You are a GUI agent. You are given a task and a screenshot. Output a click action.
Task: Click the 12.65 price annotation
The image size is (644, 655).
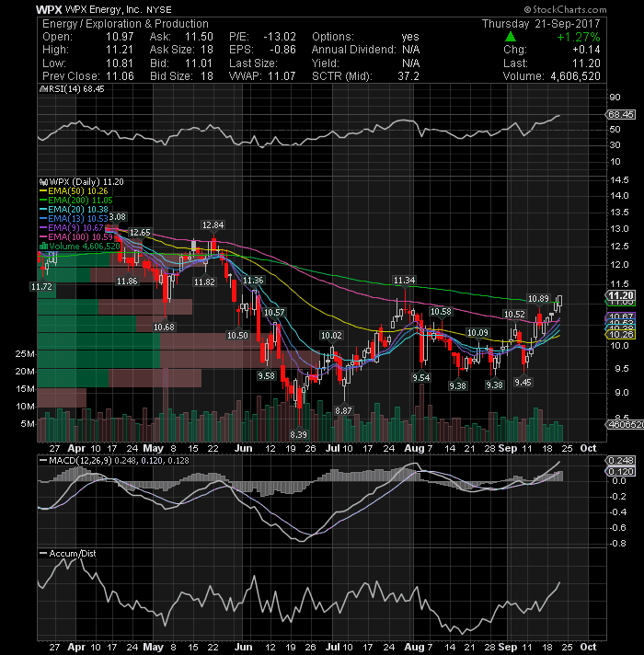point(140,233)
